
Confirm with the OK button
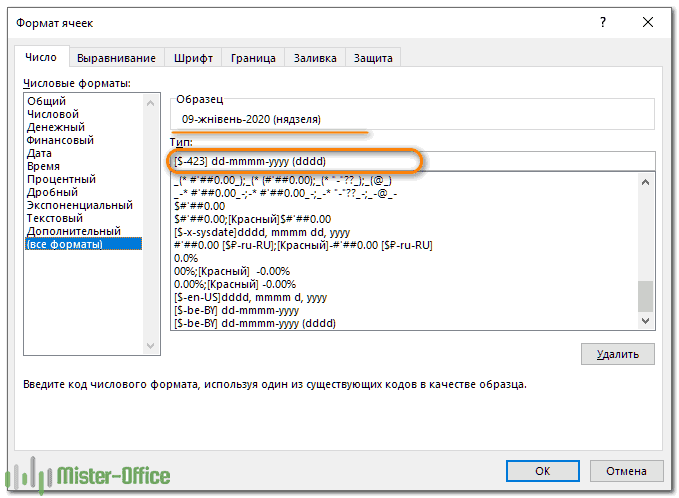(542, 470)
